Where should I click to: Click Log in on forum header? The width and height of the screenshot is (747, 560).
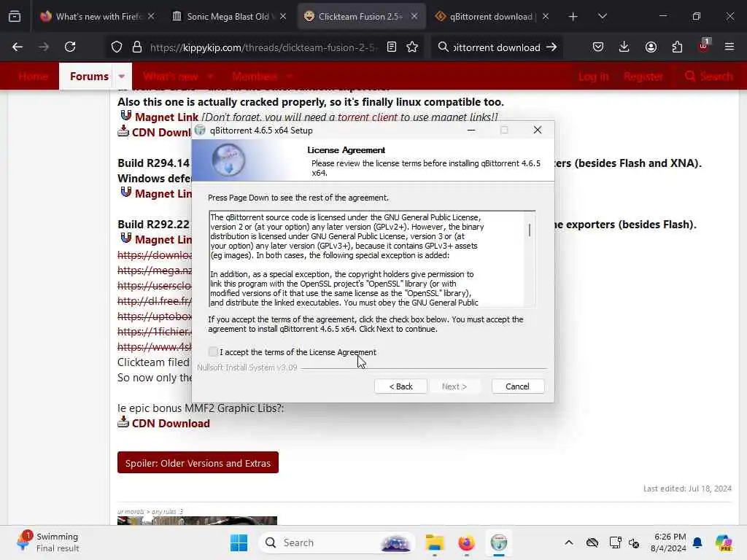tap(594, 76)
